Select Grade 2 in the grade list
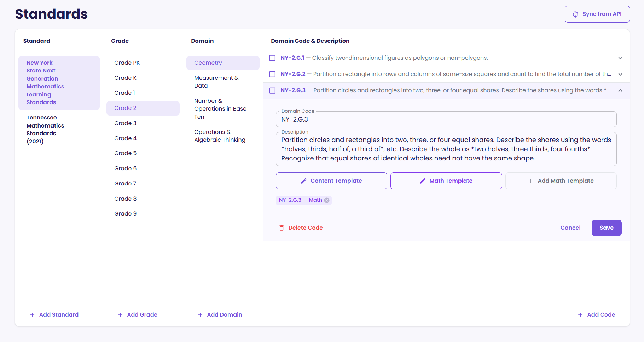 pyautogui.click(x=143, y=108)
